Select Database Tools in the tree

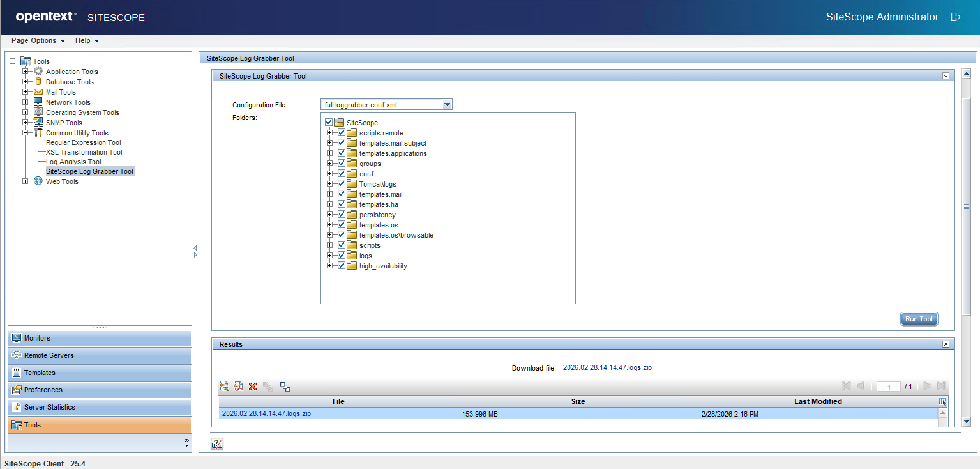tap(70, 82)
